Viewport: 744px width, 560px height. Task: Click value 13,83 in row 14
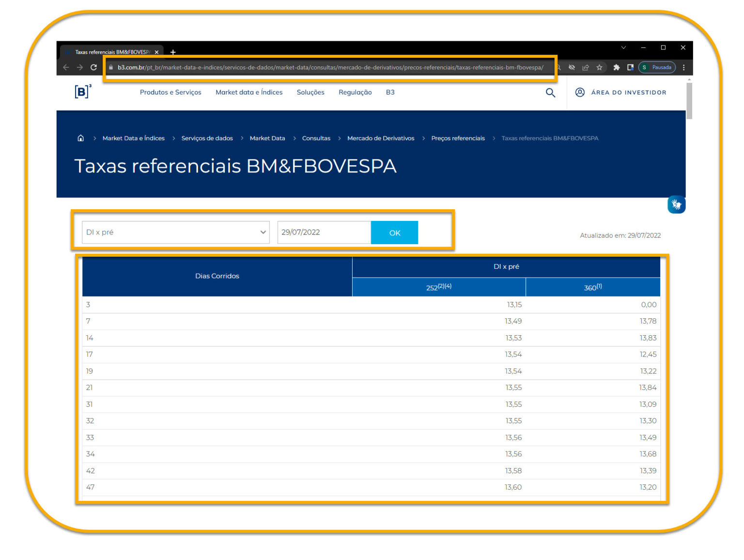click(648, 338)
